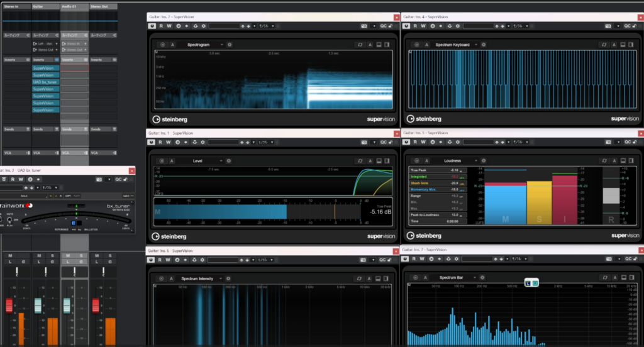This screenshot has width=644, height=347.
Task: Open Level module settings gear
Action: [229, 161]
